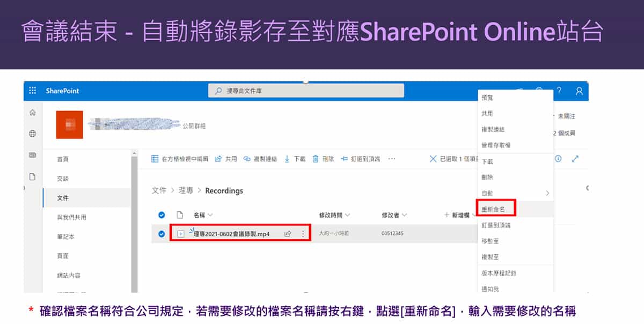Click the file type column header icon
The height and width of the screenshot is (324, 644).
[x=180, y=215]
